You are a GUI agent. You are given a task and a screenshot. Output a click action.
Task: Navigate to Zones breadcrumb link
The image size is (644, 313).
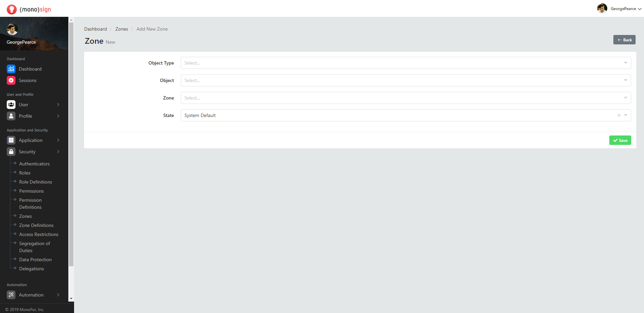click(x=122, y=29)
